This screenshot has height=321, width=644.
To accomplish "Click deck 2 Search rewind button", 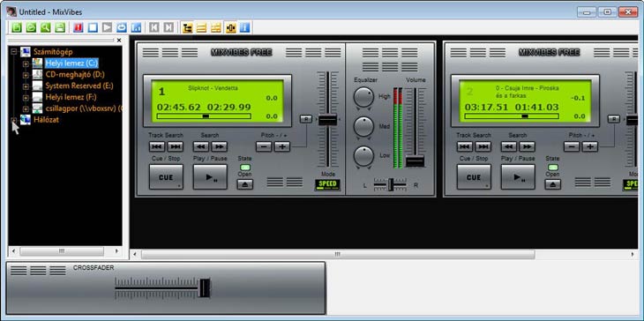I will point(509,146).
